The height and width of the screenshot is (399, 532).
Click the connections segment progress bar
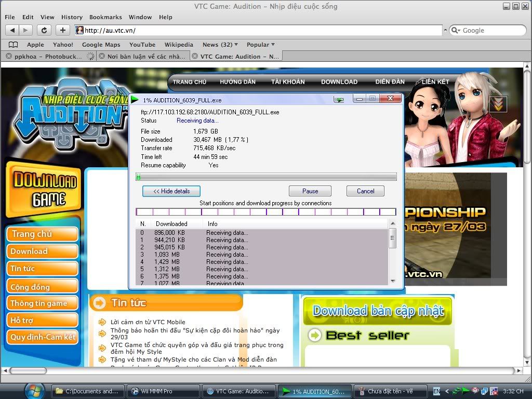click(x=266, y=212)
